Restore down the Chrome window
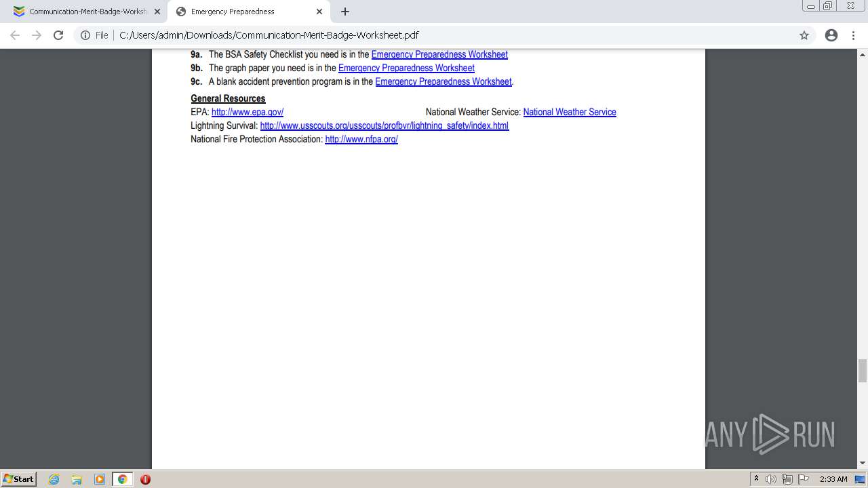The width and height of the screenshot is (868, 488). 828,6
